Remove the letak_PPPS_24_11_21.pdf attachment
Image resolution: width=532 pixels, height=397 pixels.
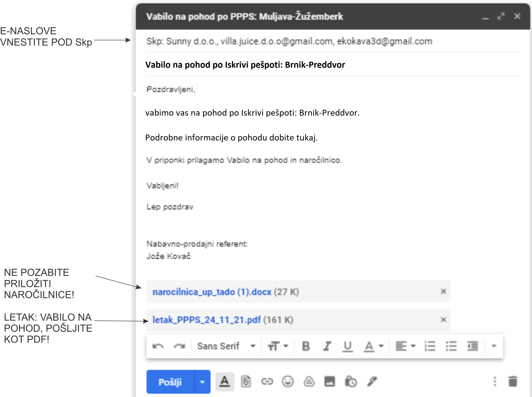coord(443,320)
